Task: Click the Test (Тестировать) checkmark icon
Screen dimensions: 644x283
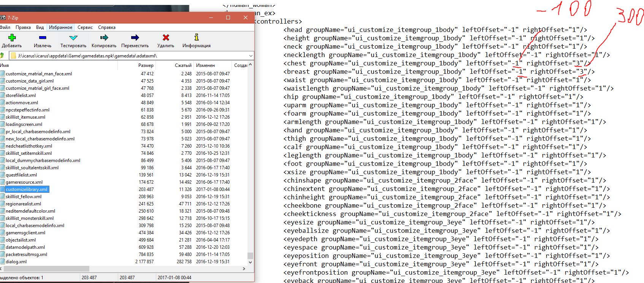Action: click(x=73, y=38)
